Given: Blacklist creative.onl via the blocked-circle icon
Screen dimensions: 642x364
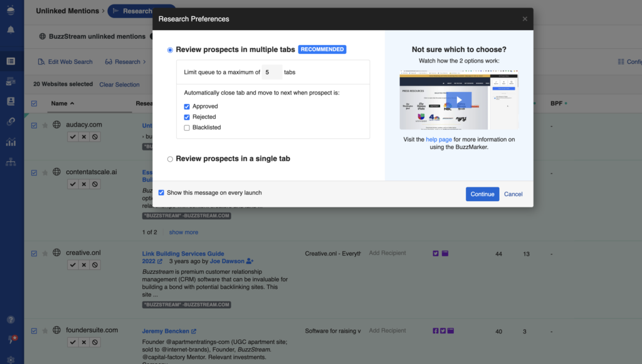Looking at the screenshot, I should [95, 264].
